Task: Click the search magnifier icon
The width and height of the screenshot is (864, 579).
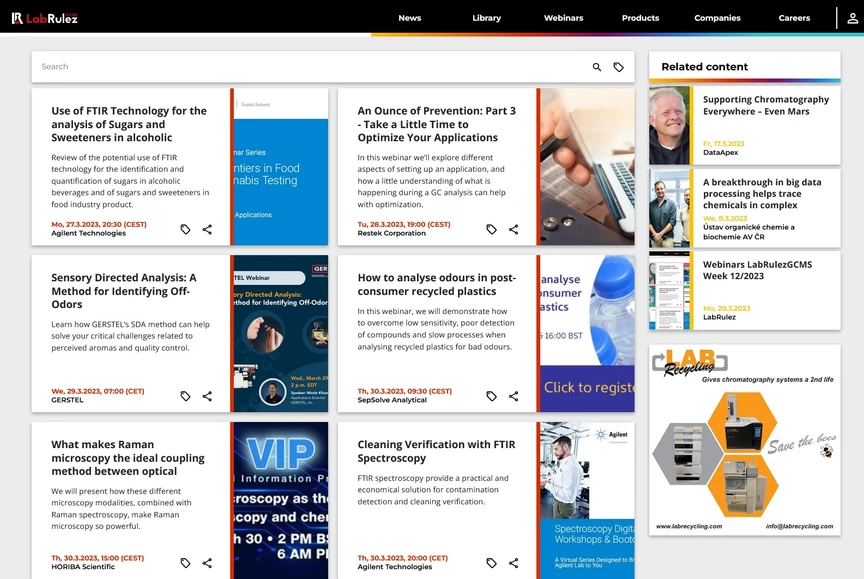Action: click(x=597, y=67)
